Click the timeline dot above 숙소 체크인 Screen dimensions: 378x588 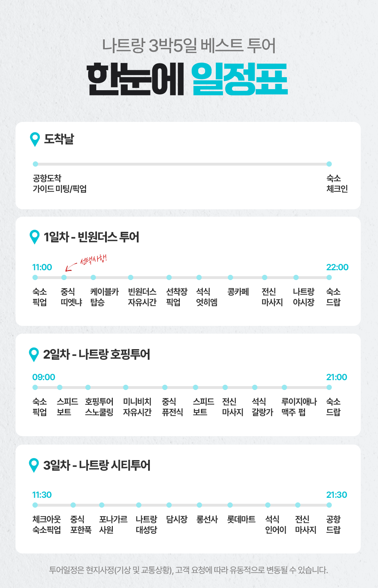click(x=329, y=164)
